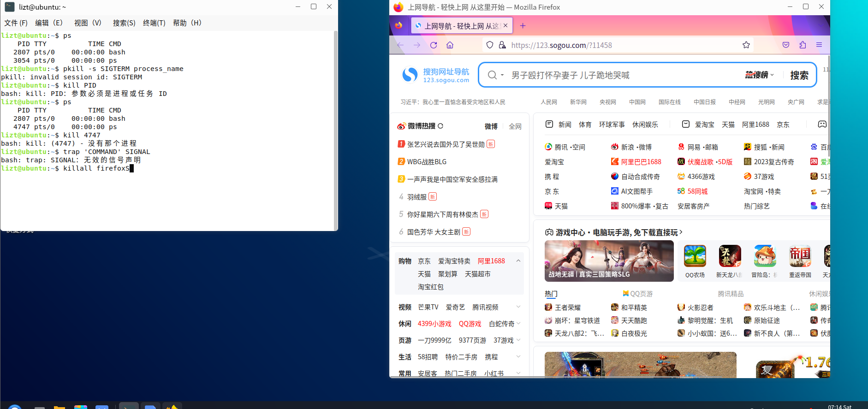Screen dimensions: 868x409
Task: Click the news icon beside 新闻
Action: tap(549, 124)
